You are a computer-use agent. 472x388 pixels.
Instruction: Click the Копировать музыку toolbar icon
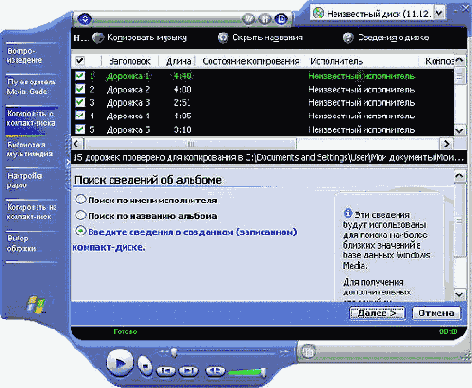coord(98,38)
